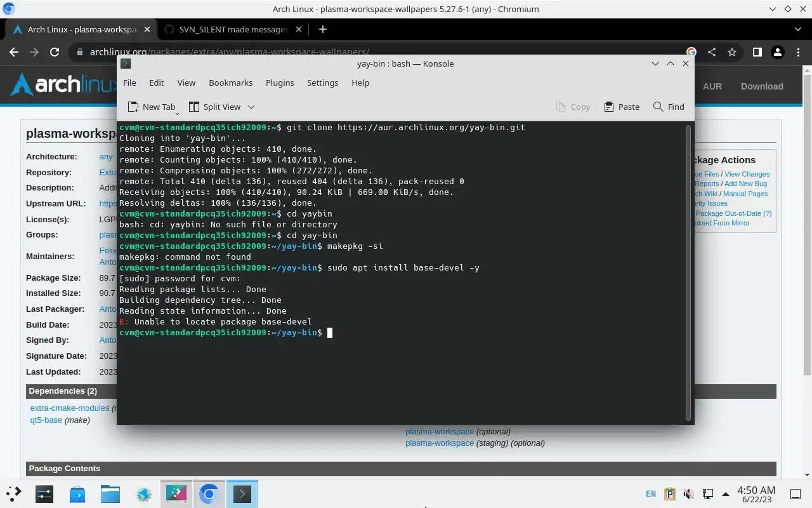Image resolution: width=812 pixels, height=508 pixels.
Task: Close the Arch Linux browser tab
Action: pyautogui.click(x=147, y=29)
